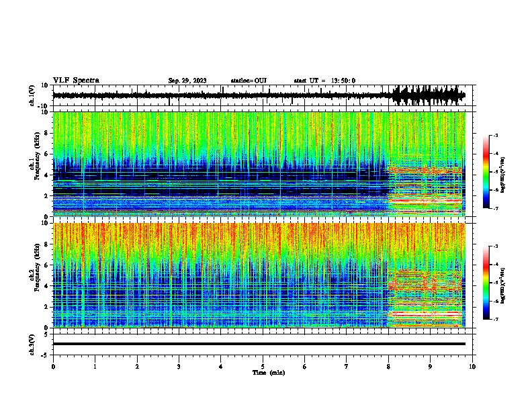Click the "ch.3(V)" waveform axis label
This screenshot has width=532, height=411.
[32, 345]
